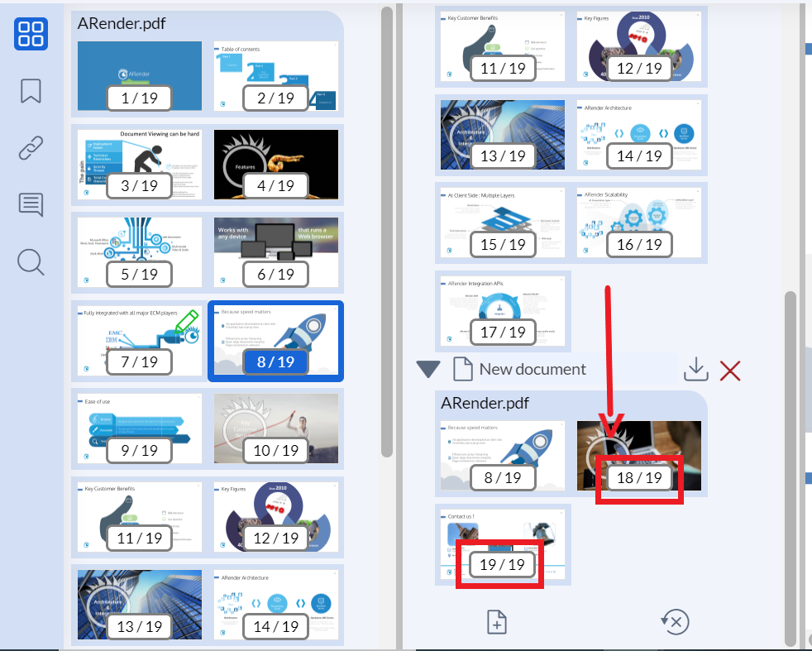The width and height of the screenshot is (812, 651).
Task: Delete the New document with red X
Action: coord(730,370)
